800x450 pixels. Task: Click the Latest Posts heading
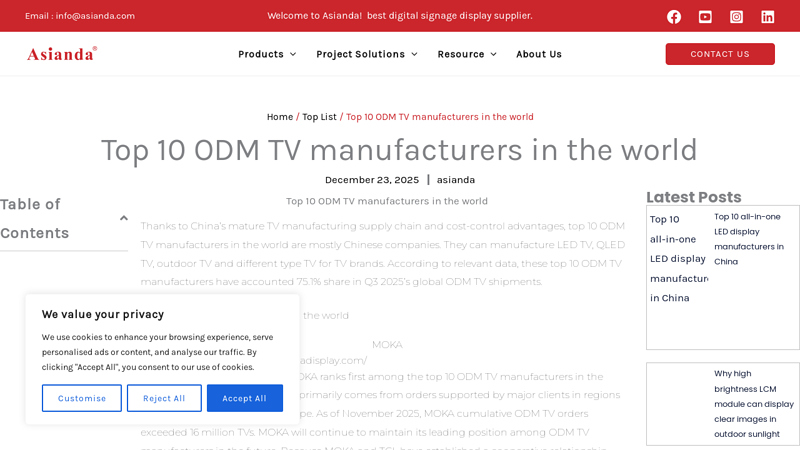pyautogui.click(x=693, y=197)
